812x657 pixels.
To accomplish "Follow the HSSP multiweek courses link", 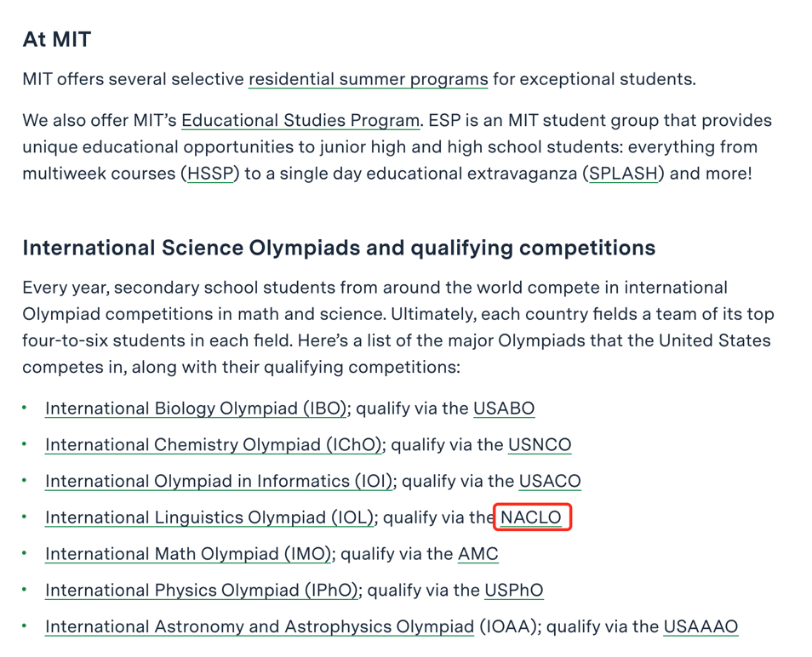I will pyautogui.click(x=210, y=175).
